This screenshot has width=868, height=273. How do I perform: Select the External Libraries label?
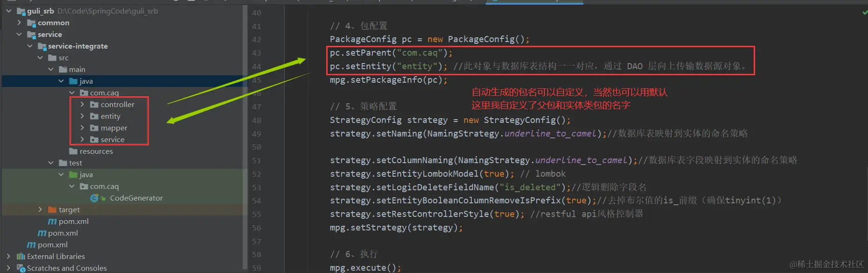pyautogui.click(x=56, y=257)
